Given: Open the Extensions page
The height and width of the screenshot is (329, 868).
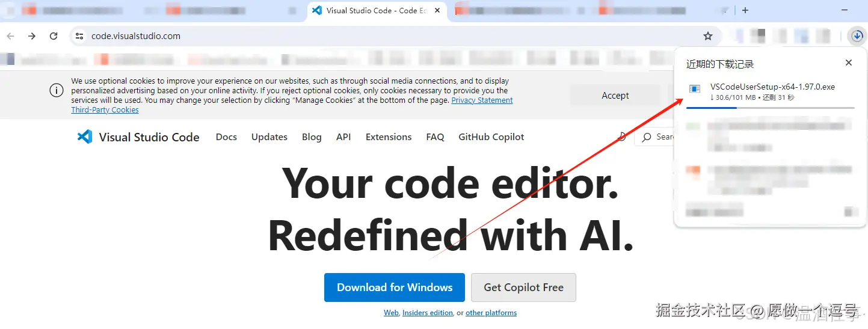Looking at the screenshot, I should pos(389,137).
